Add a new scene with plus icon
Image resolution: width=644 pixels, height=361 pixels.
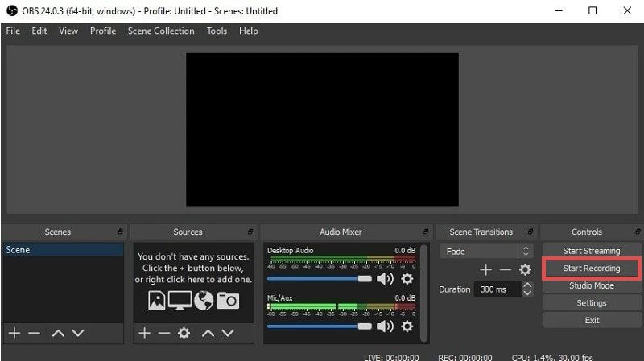click(14, 333)
